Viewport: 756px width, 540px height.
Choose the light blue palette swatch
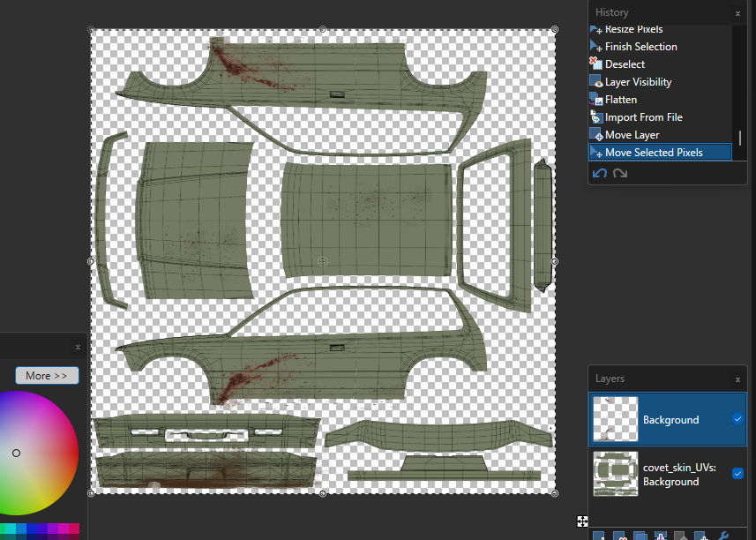(x=21, y=529)
